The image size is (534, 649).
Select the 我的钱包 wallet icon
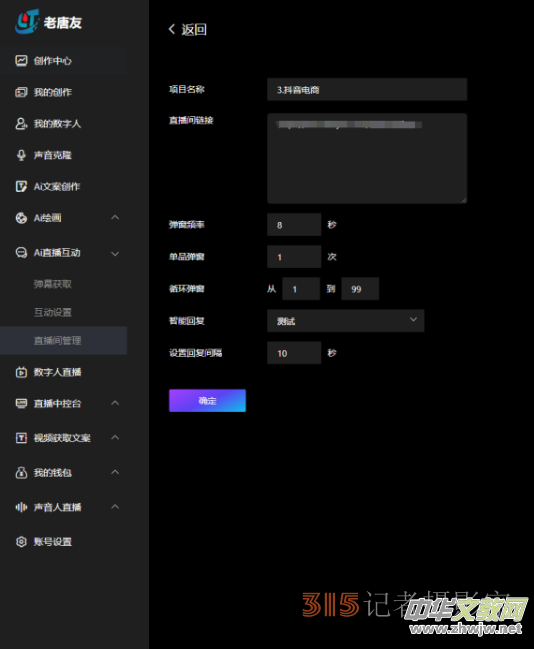[21, 472]
